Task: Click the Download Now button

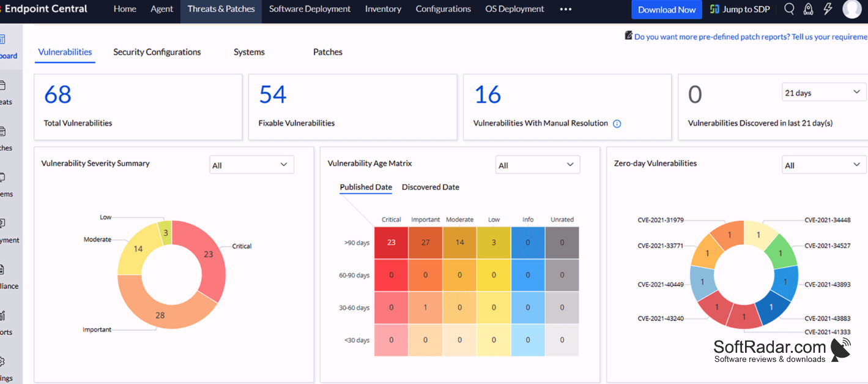Action: tap(667, 9)
